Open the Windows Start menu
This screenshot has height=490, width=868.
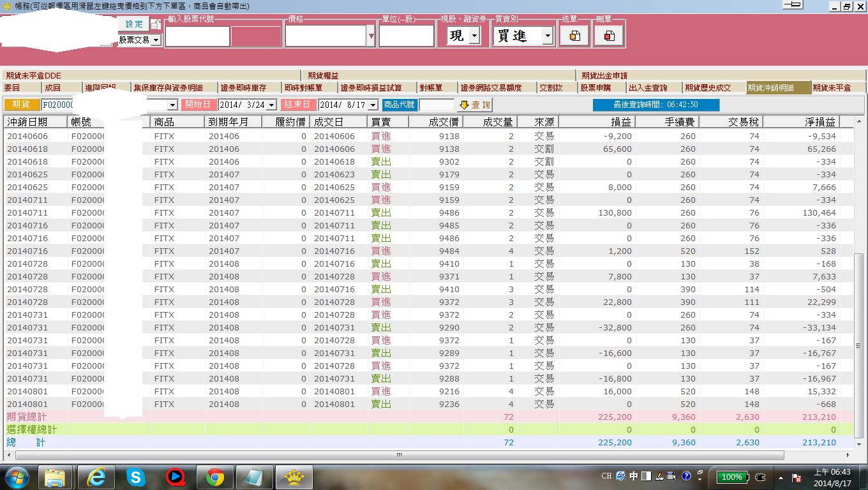click(x=17, y=477)
